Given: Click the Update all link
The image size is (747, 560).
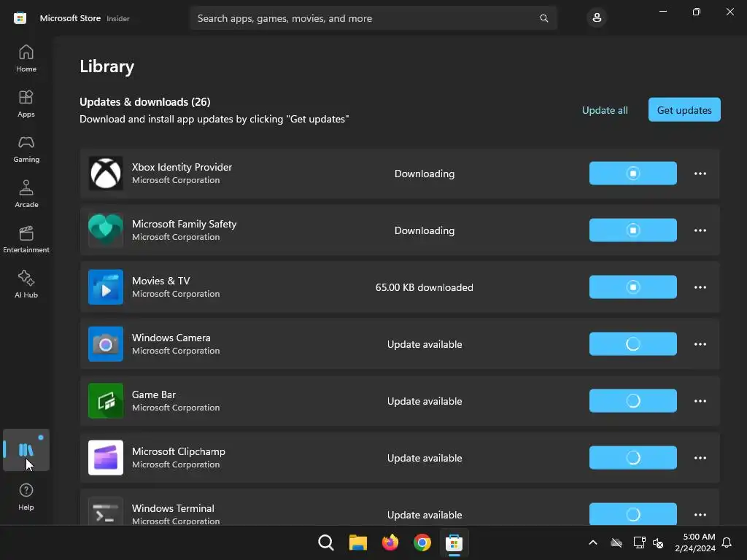Looking at the screenshot, I should tap(605, 110).
